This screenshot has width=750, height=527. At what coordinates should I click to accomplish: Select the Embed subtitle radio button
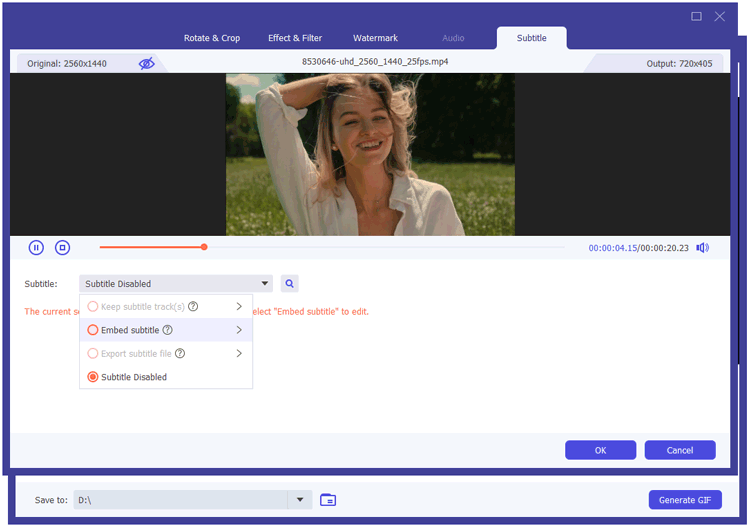[x=93, y=330]
